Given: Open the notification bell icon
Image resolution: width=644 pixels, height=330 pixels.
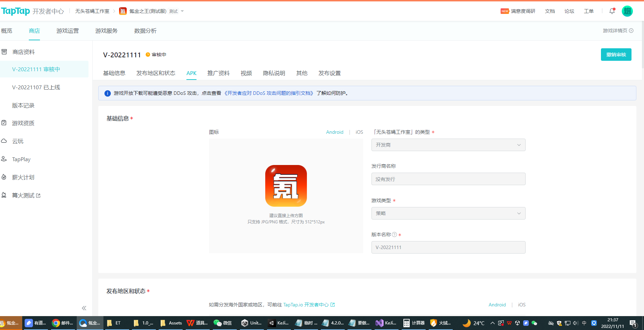Looking at the screenshot, I should click(x=612, y=11).
